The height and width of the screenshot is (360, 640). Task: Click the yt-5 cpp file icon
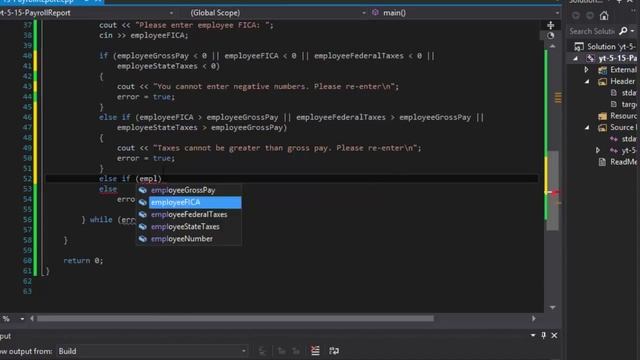point(613,151)
